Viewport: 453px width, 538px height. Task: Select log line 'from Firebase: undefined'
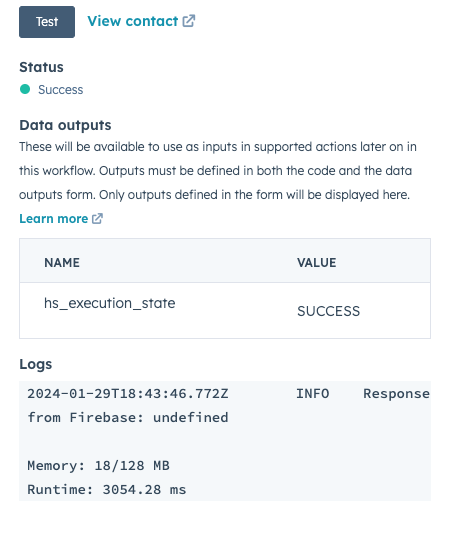pyautogui.click(x=128, y=418)
